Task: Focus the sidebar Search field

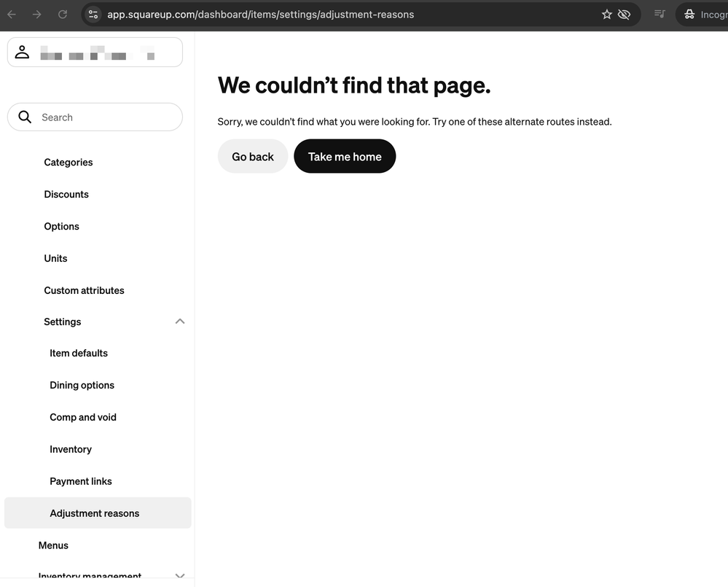Action: [x=95, y=117]
